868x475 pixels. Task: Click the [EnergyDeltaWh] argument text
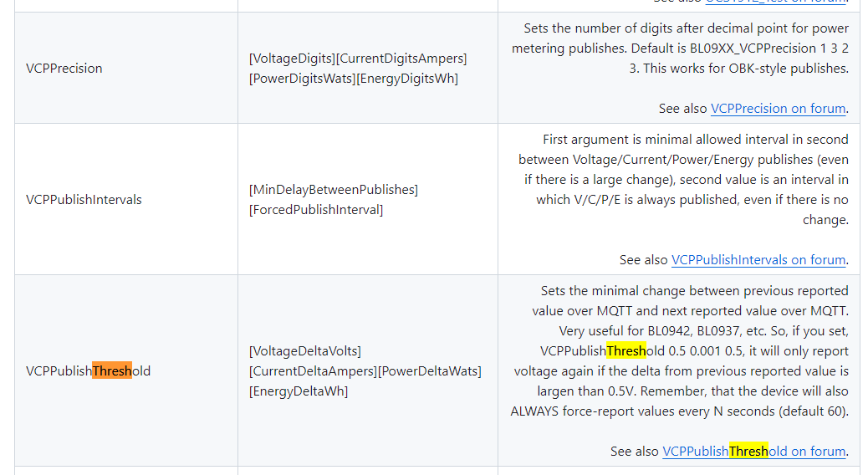point(299,391)
